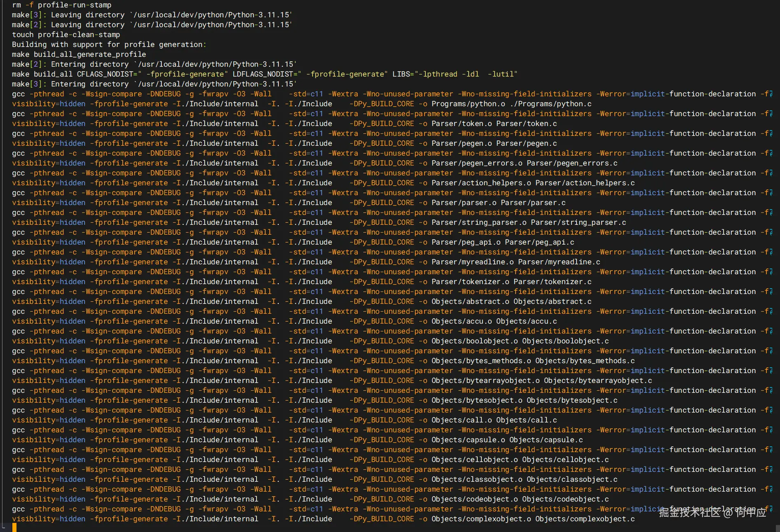780x532 pixels.
Task: Click the LIBS="-lpthread -ldl -lutil" text
Action: [455, 74]
